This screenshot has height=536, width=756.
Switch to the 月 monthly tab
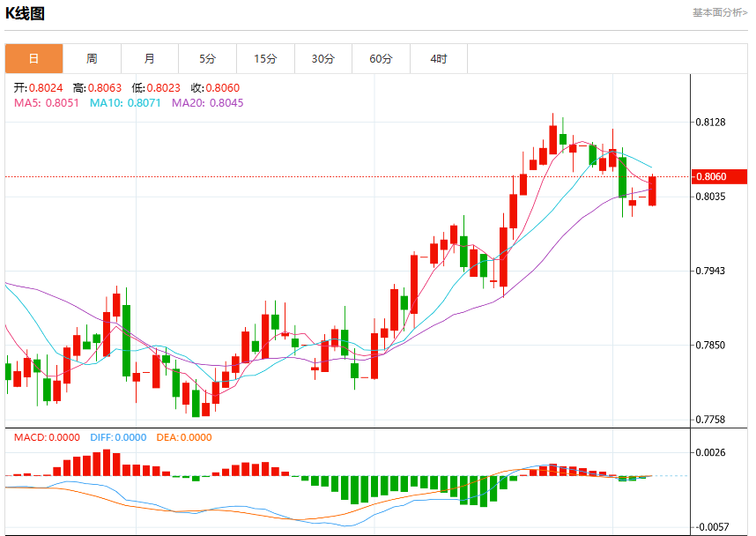pos(150,59)
